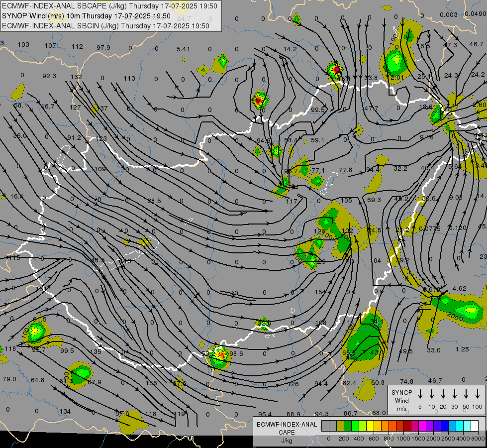Screen dimensions: 487x448
Task: Click the map value 32.2
Action: coord(400,168)
